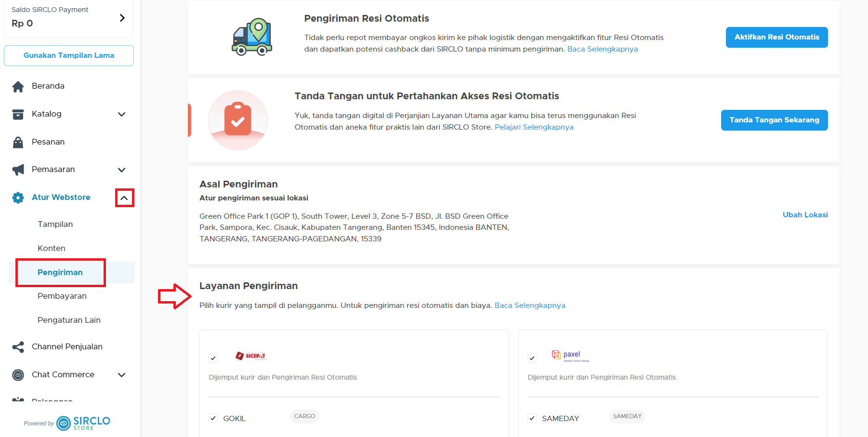Click the SIRCLO Store logo

tap(83, 423)
